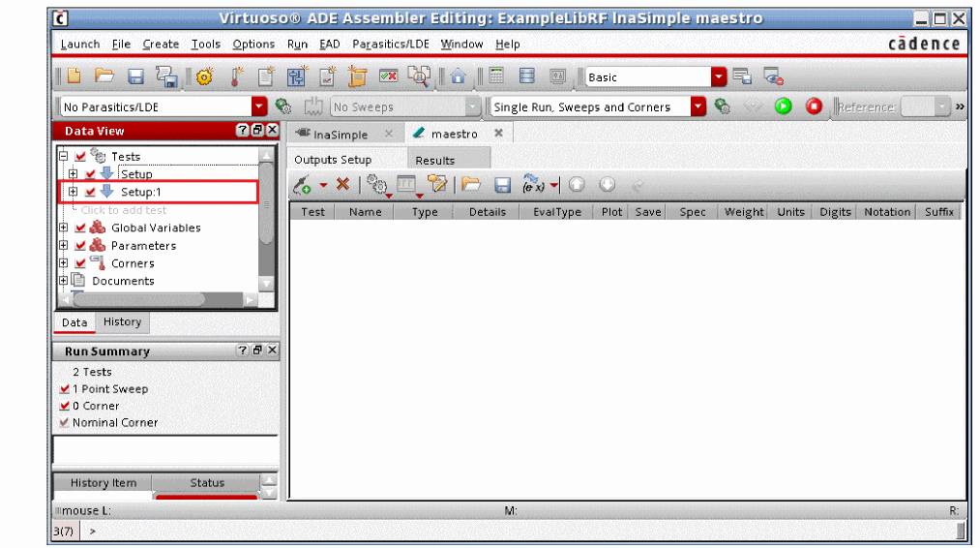Toggle the checkbox for the Setup:1 test

(91, 192)
